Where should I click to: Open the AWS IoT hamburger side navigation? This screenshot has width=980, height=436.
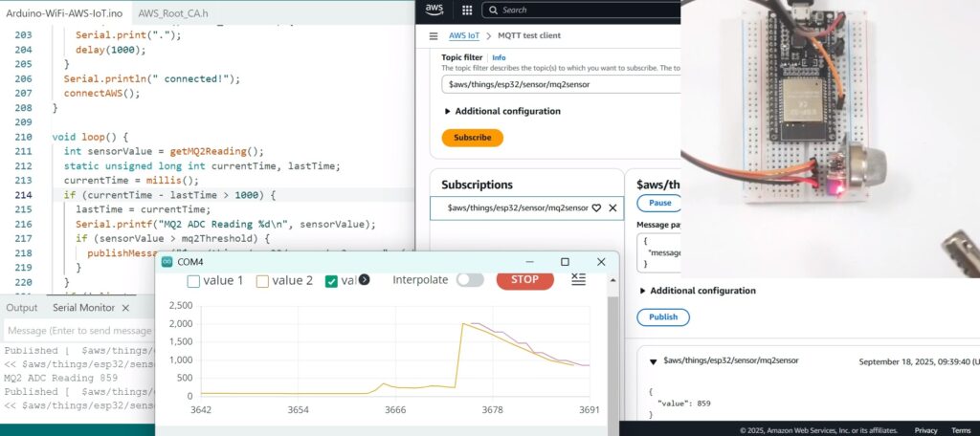pos(432,36)
